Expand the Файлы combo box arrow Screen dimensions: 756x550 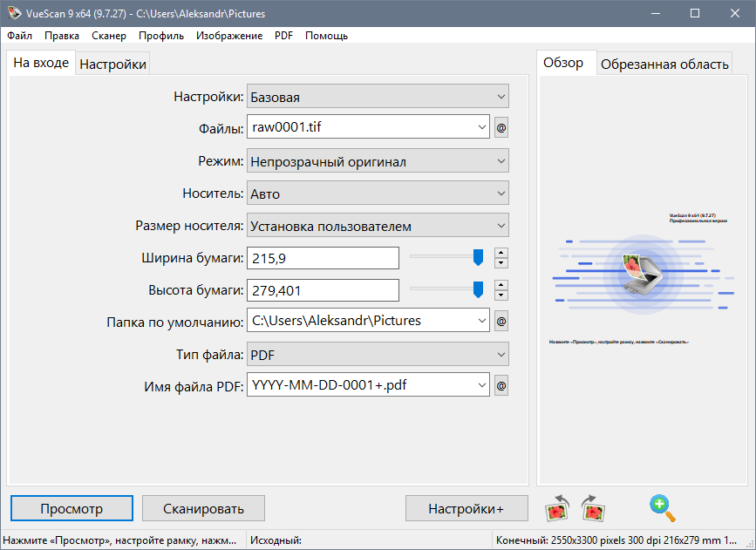tap(481, 127)
